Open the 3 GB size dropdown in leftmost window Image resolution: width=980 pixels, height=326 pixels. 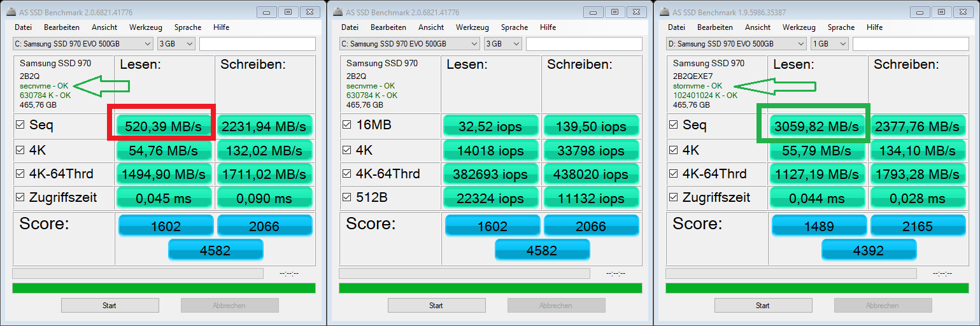click(x=176, y=44)
